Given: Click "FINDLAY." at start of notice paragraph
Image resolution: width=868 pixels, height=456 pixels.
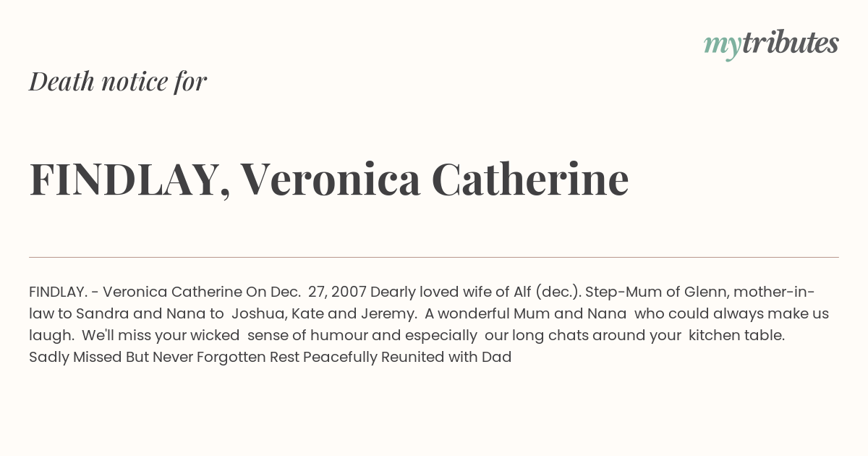Looking at the screenshot, I should [59, 292].
